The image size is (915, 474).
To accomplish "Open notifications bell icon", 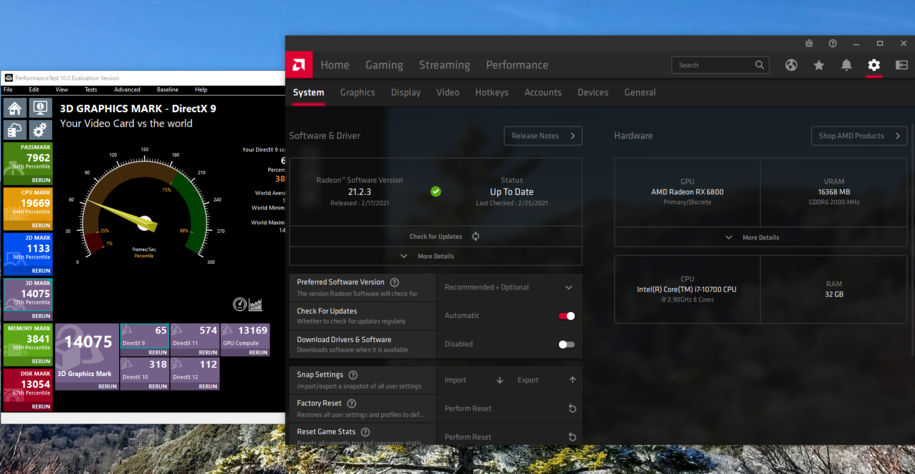I will [x=846, y=65].
